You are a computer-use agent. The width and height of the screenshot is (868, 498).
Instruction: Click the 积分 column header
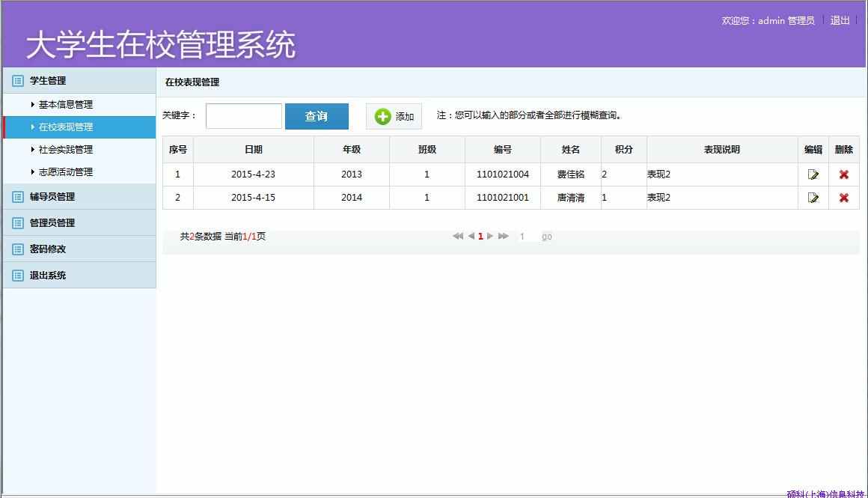pyautogui.click(x=624, y=150)
